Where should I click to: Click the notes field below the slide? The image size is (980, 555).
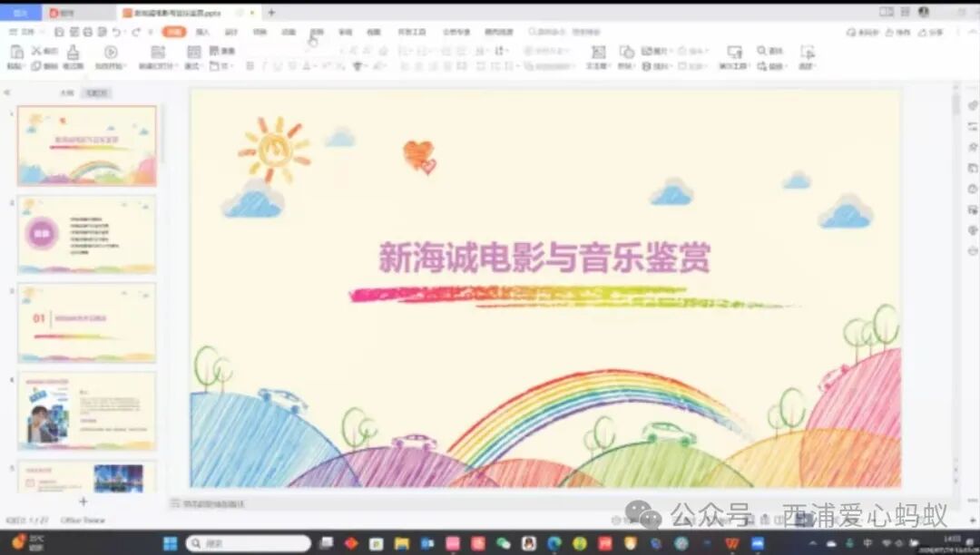212,503
